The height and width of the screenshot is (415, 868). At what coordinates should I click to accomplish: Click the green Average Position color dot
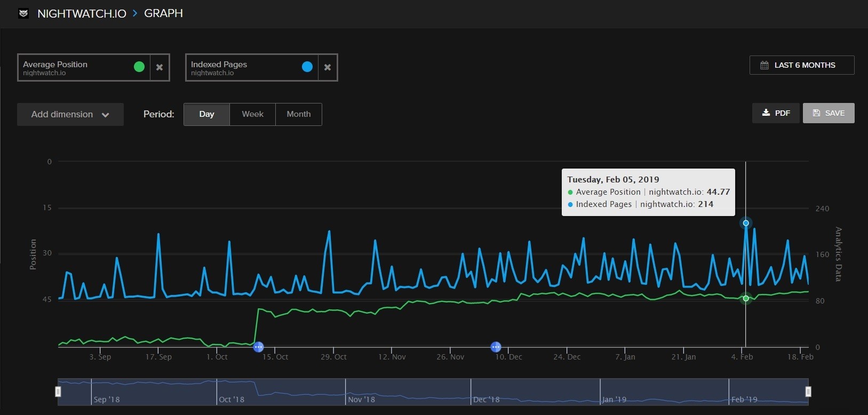[139, 67]
